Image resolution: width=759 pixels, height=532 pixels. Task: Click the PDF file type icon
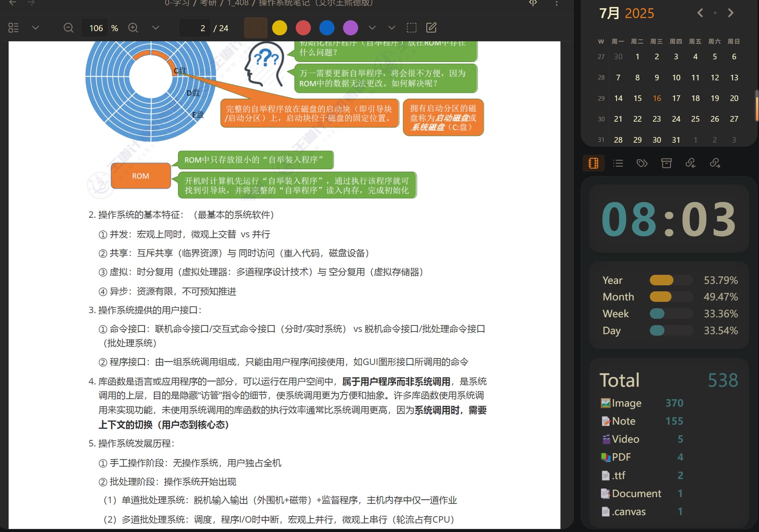coord(605,457)
